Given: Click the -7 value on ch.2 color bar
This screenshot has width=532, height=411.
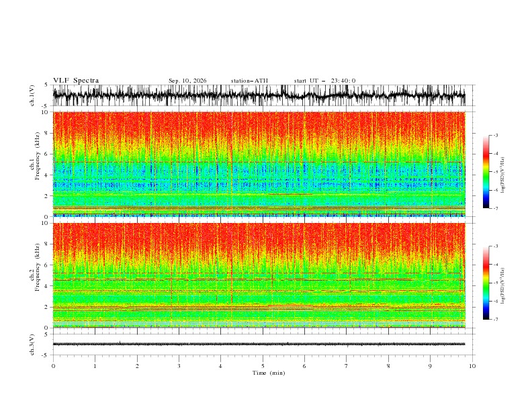Looking at the screenshot, I should pos(495,319).
